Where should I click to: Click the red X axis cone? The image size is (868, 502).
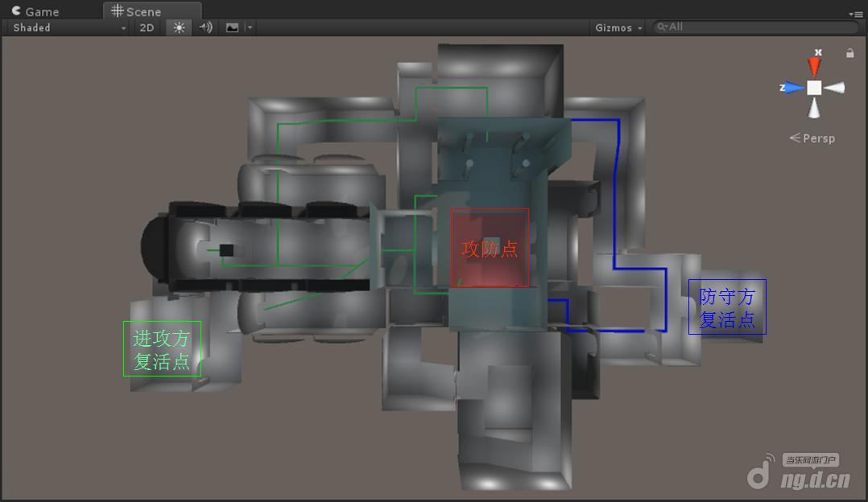[x=815, y=65]
